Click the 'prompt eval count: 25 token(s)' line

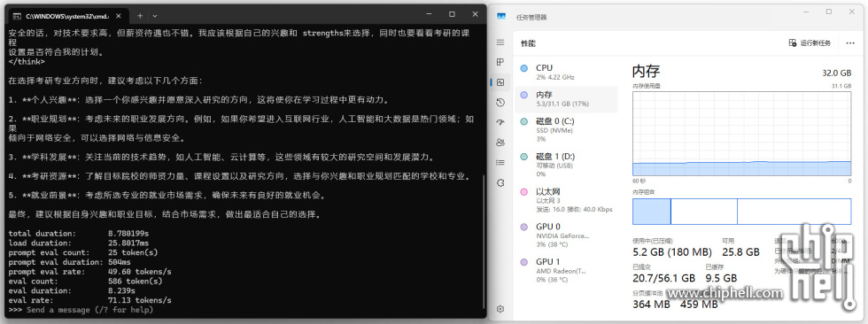(83, 252)
